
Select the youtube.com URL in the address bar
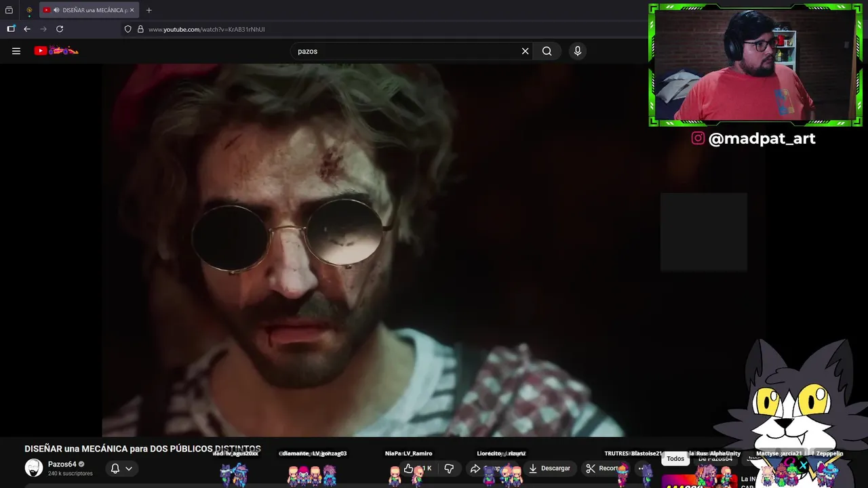[x=206, y=29]
